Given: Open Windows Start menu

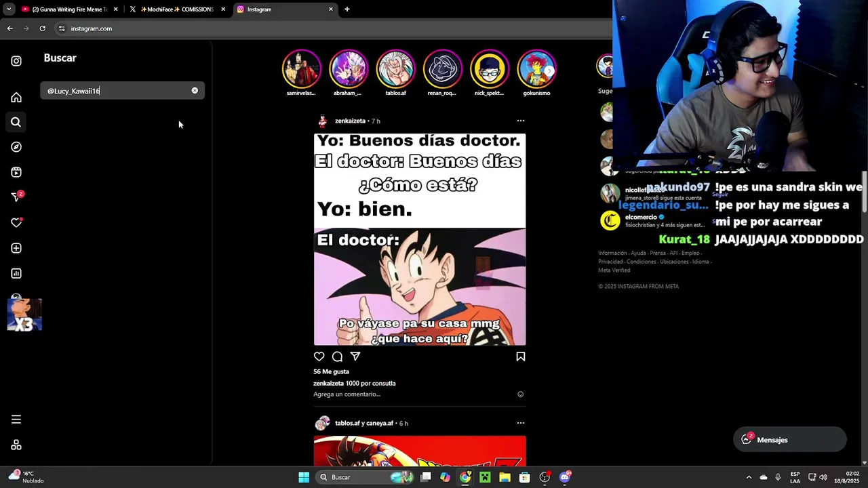Looking at the screenshot, I should (304, 477).
